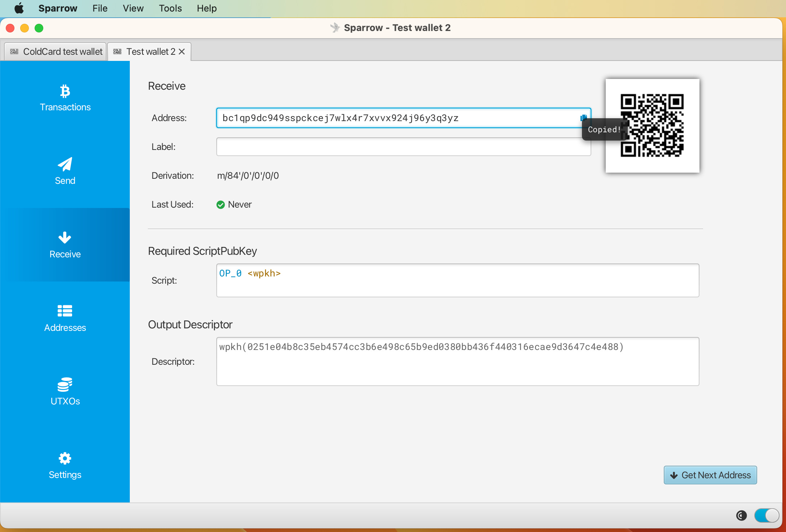Open wallet Settings in the sidebar

tap(65, 466)
